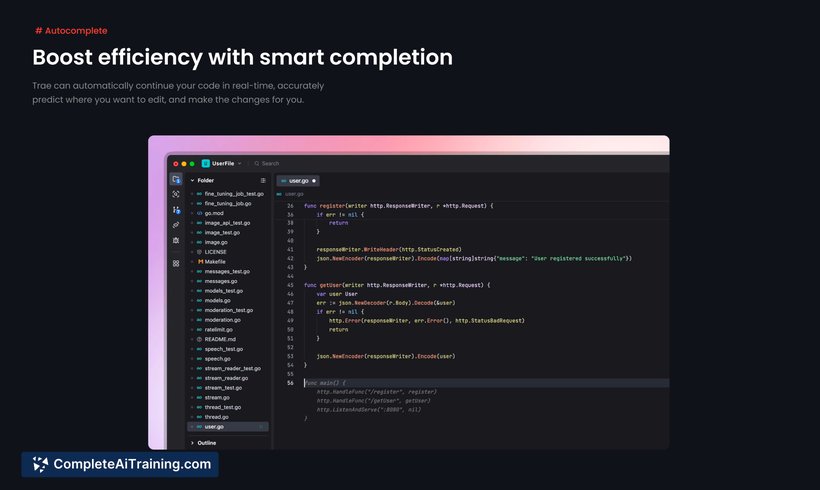Open fine_tuning_job.go in file tree
This screenshot has width=820, height=490.
tap(228, 203)
